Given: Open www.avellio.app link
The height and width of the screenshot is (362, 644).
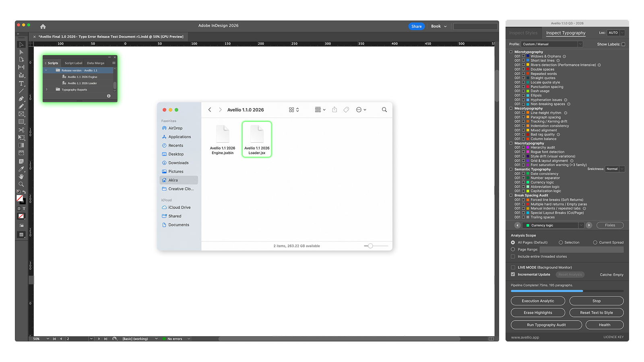Looking at the screenshot, I should coord(525,337).
